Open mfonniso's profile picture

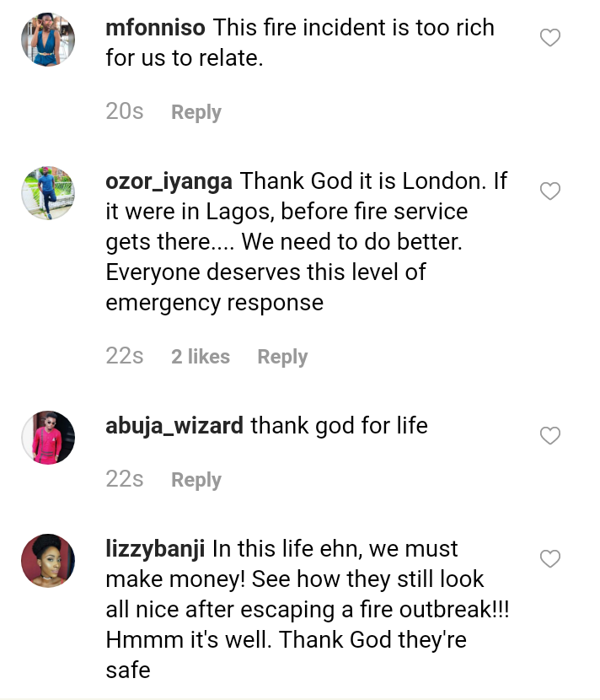click(x=48, y=40)
